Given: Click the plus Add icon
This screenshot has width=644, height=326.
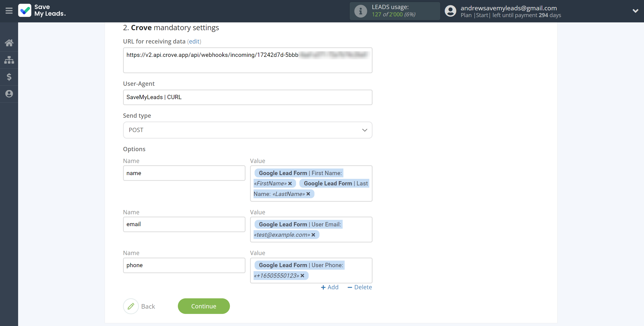Looking at the screenshot, I should click(323, 287).
